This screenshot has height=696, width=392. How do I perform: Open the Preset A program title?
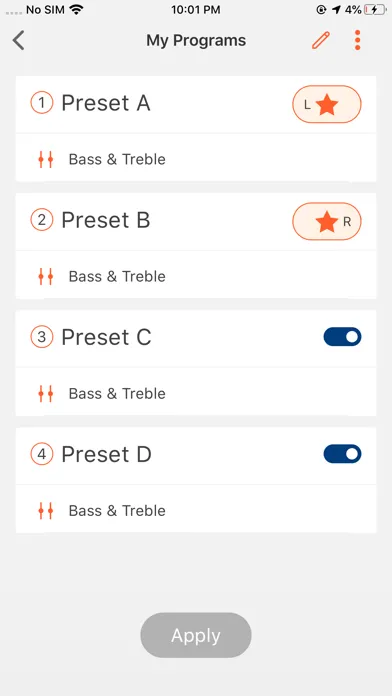(x=106, y=103)
